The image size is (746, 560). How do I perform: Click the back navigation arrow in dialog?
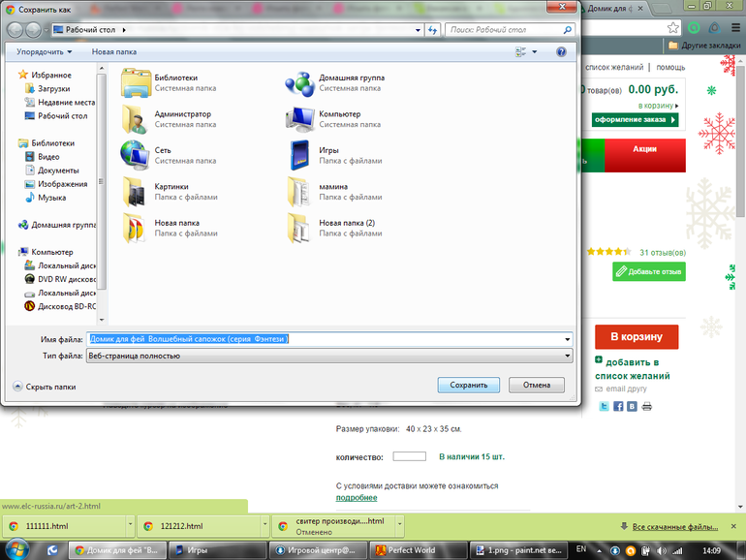click(x=16, y=30)
